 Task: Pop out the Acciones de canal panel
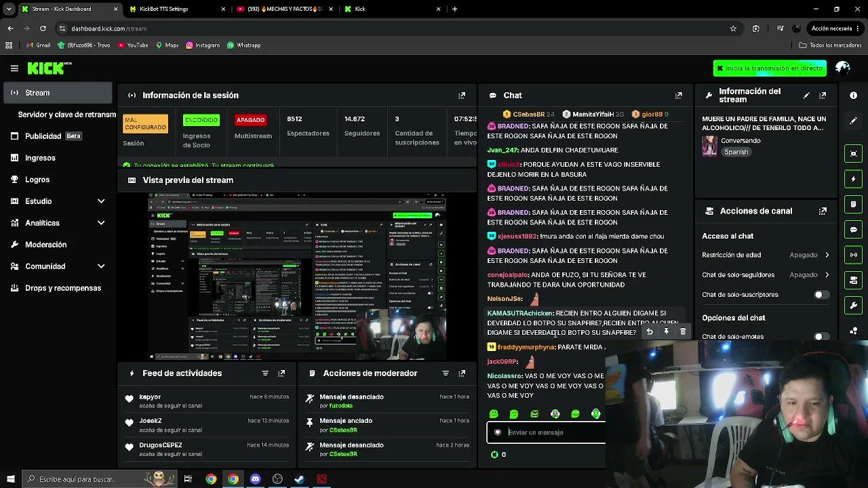point(823,211)
